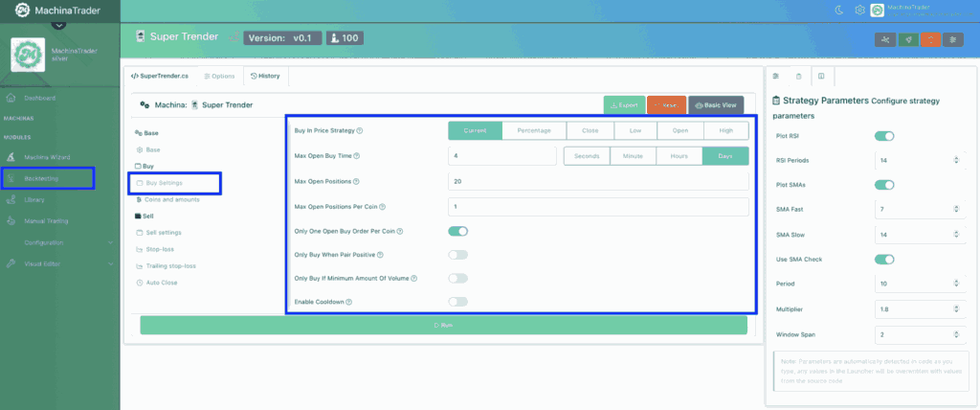Toggle Only Buy When Pair Positive
Screen dimensions: 980x410
pyautogui.click(x=458, y=255)
